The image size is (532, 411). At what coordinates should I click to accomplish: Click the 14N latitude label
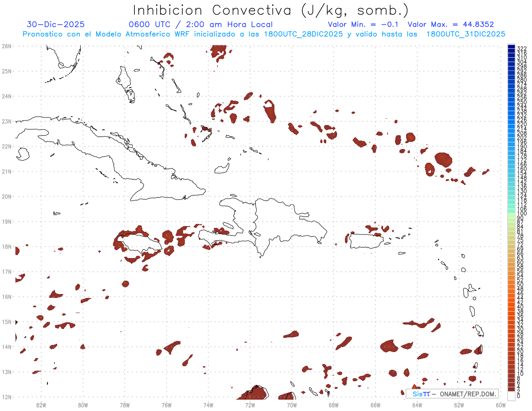coord(7,347)
